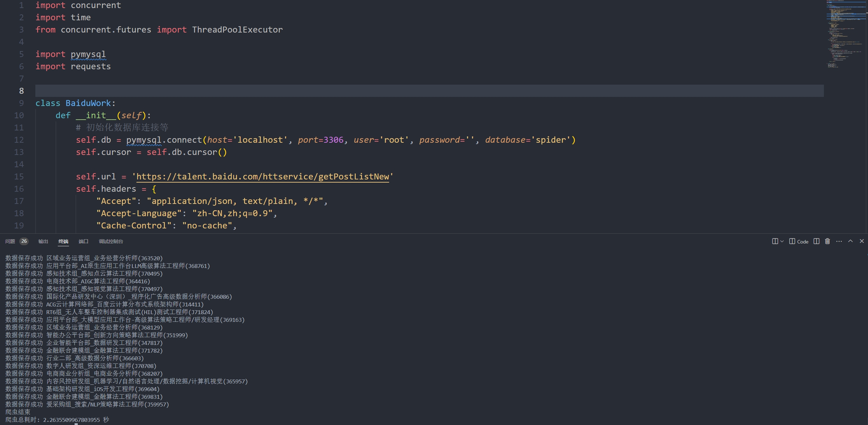Click the port value 3306
Image resolution: width=868 pixels, height=425 pixels.
[x=333, y=140]
